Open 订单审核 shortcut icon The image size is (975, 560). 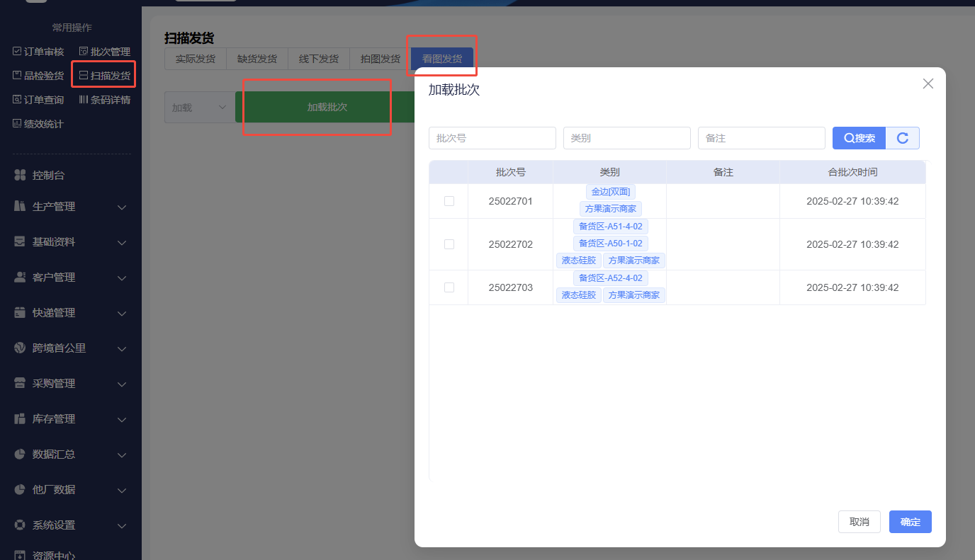17,52
